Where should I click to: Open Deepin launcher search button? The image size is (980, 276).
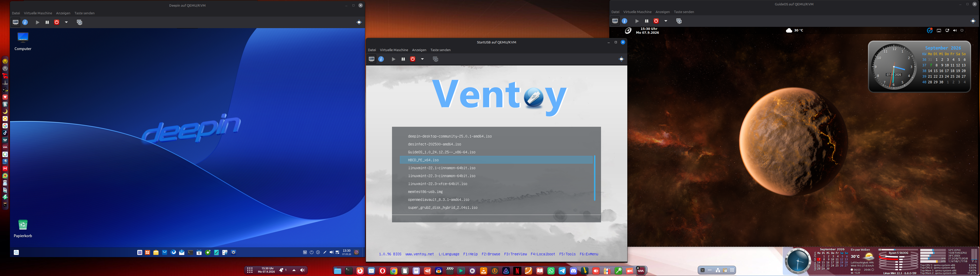pos(16,252)
